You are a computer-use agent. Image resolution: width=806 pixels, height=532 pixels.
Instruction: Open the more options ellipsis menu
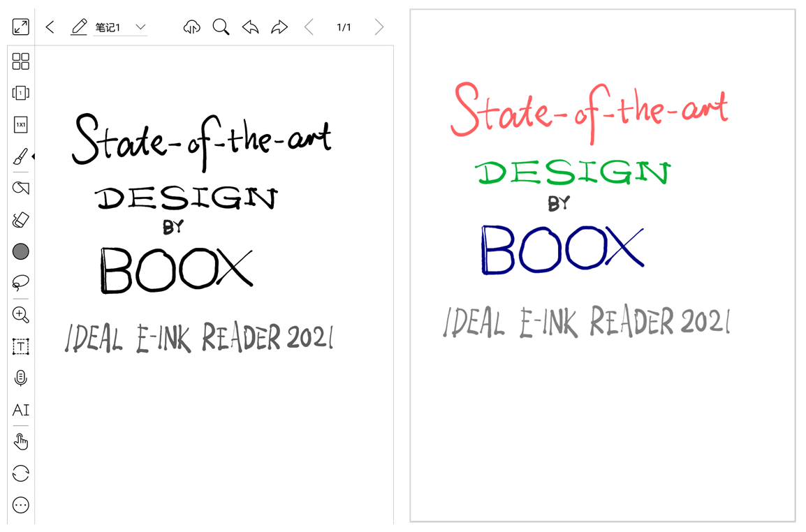(x=20, y=505)
